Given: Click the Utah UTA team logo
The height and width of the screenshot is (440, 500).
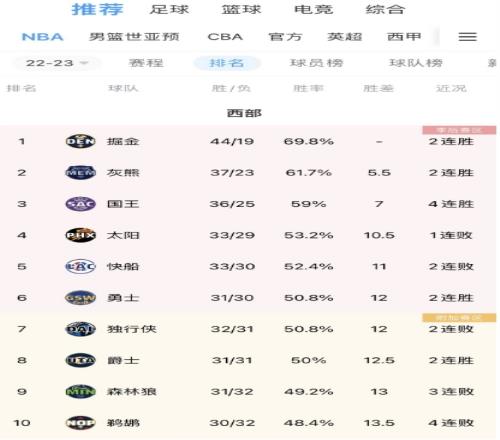Looking at the screenshot, I should (x=80, y=360).
